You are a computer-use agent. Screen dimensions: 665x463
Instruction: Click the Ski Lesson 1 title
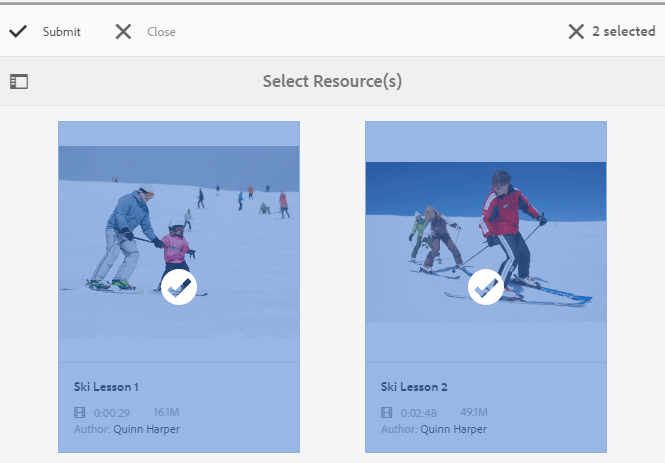click(x=106, y=386)
